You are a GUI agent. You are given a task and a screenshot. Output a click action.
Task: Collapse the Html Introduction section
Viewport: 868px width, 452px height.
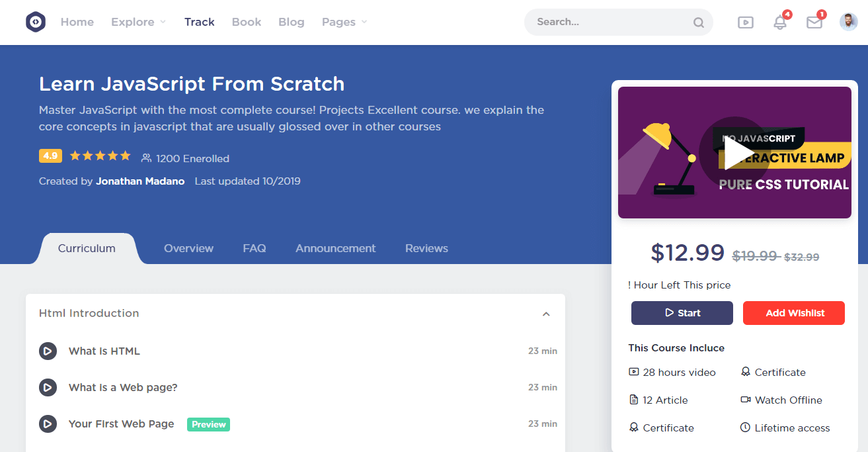(546, 314)
